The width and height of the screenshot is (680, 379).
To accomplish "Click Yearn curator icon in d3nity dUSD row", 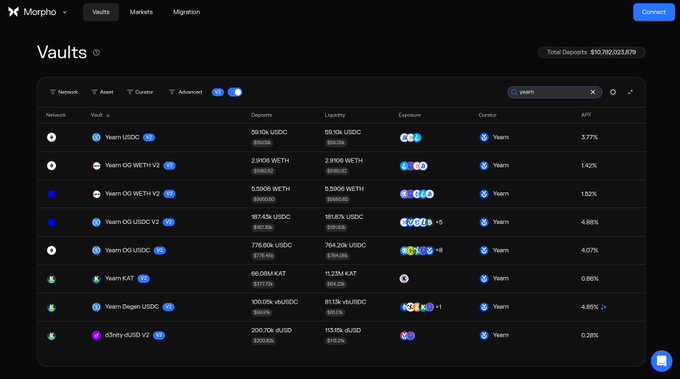I will (x=484, y=335).
